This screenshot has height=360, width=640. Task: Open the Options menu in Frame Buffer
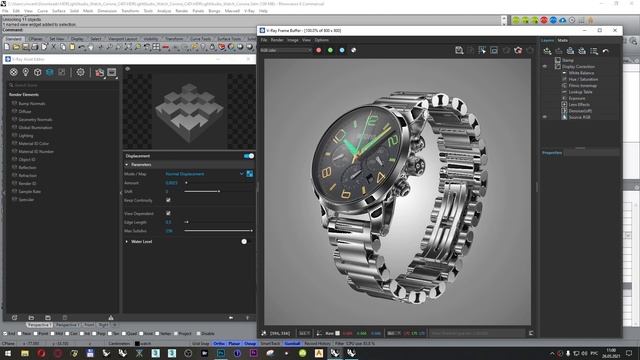pyautogui.click(x=322, y=40)
